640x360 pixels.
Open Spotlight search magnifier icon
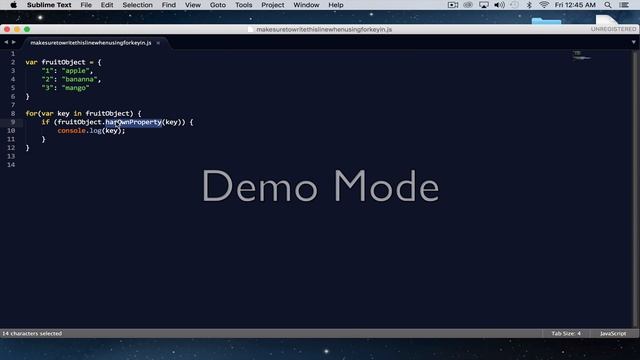coord(608,5)
